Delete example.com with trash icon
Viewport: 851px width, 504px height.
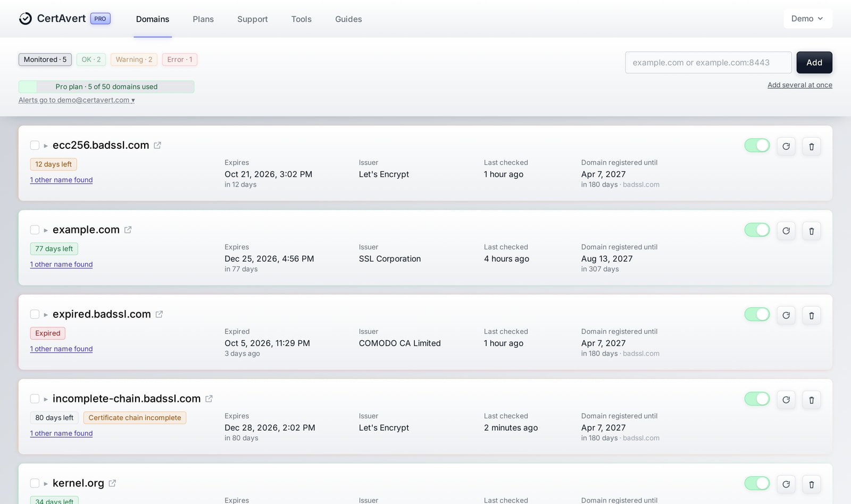(812, 231)
